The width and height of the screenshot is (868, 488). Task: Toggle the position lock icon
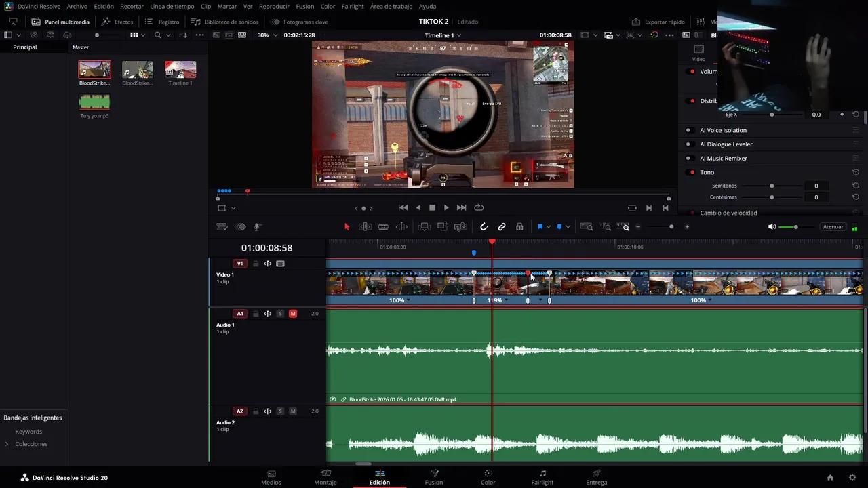519,227
